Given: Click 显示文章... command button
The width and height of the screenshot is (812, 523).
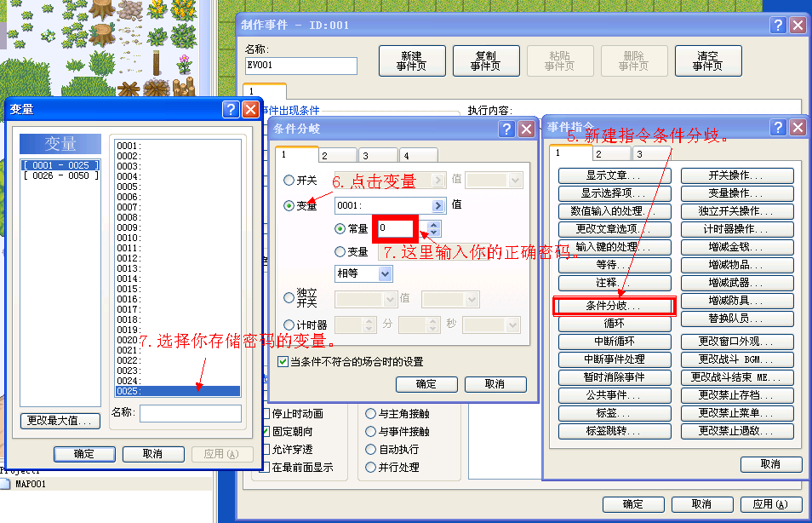Looking at the screenshot, I should coord(615,175).
